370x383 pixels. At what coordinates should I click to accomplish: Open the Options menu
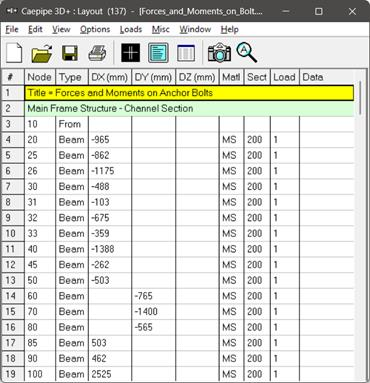[x=95, y=30]
